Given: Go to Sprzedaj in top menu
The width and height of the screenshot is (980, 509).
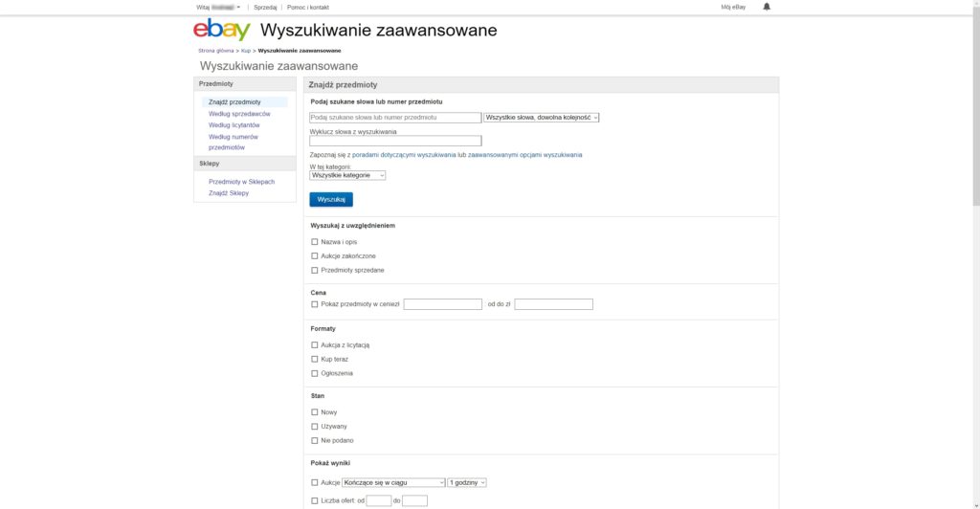Looking at the screenshot, I should click(x=265, y=7).
